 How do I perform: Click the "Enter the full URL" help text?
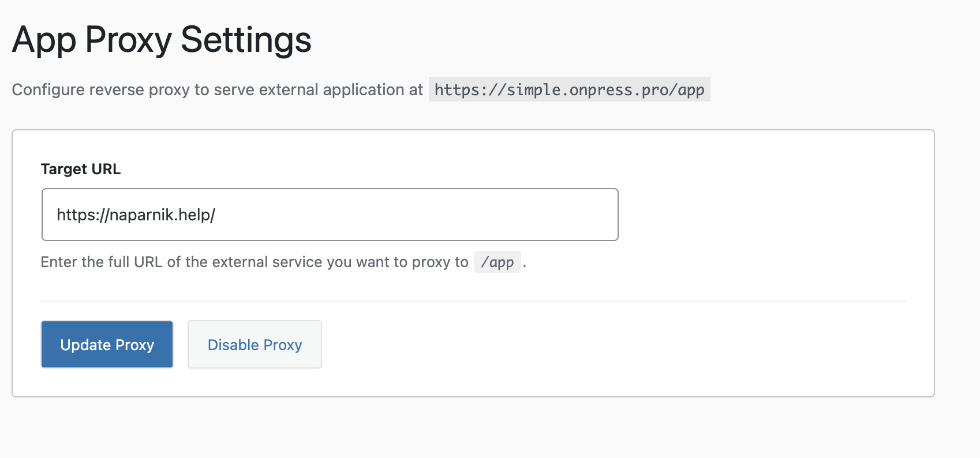pyautogui.click(x=254, y=262)
